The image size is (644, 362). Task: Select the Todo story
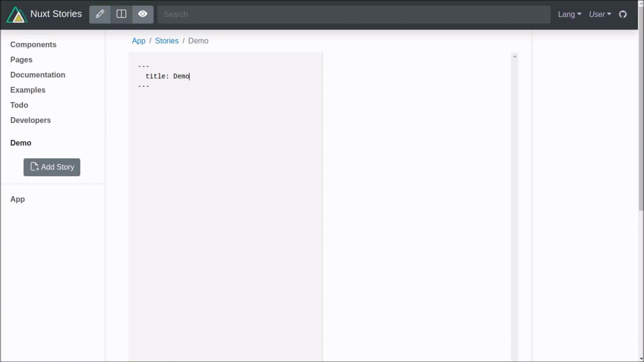19,105
